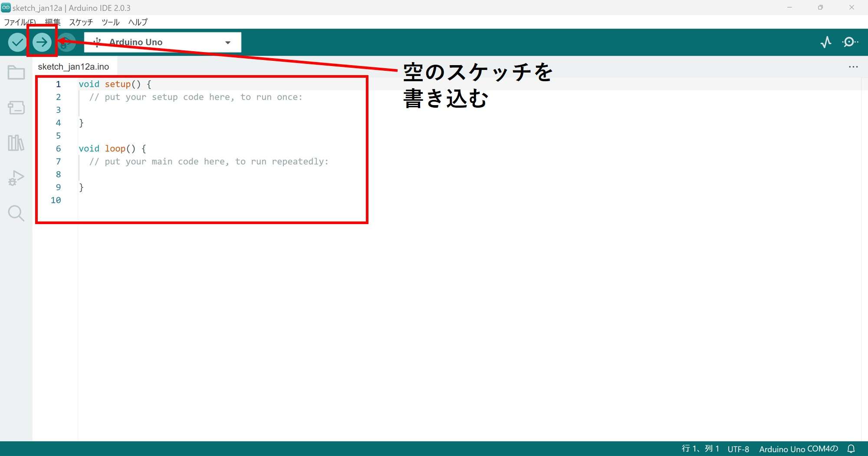The width and height of the screenshot is (868, 456).
Task: Click the setup code comment line
Action: coord(196,97)
